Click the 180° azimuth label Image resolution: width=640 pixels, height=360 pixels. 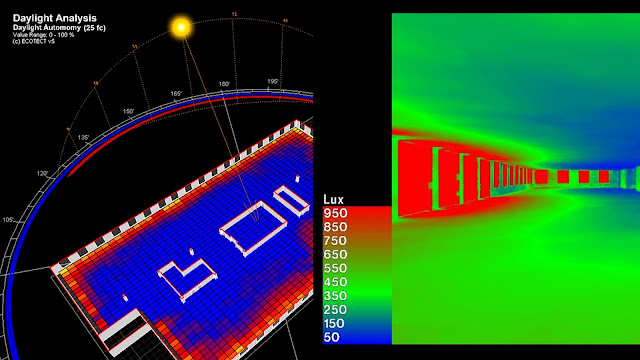click(x=224, y=84)
